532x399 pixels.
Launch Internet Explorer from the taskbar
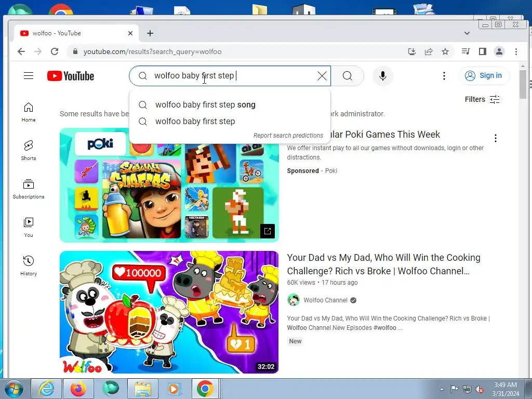(x=46, y=389)
